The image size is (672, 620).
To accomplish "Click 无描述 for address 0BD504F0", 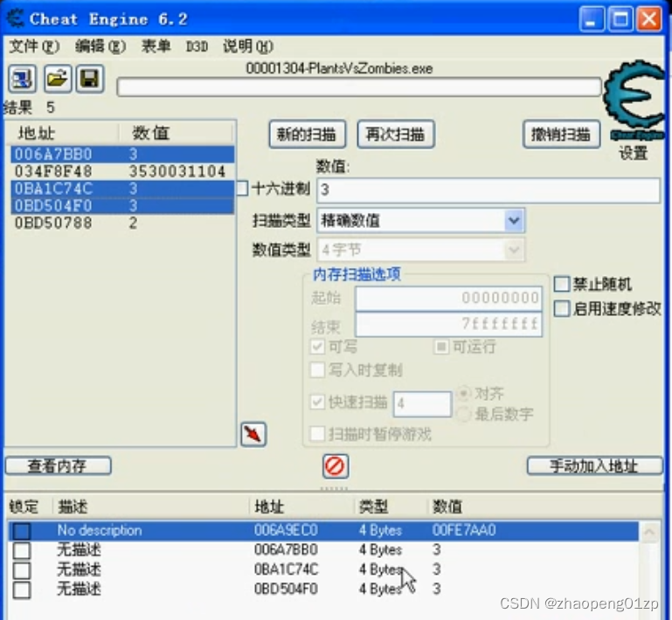I will click(x=79, y=589).
